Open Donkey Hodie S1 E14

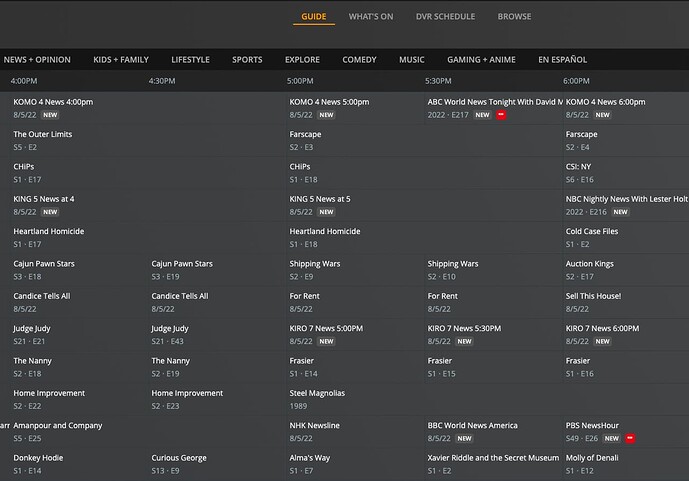tap(79, 464)
